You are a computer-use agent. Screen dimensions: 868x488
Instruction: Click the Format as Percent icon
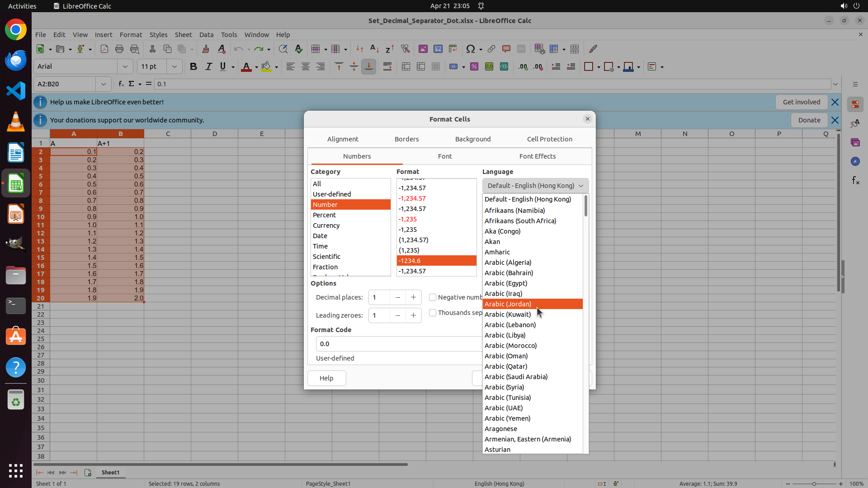(x=474, y=67)
